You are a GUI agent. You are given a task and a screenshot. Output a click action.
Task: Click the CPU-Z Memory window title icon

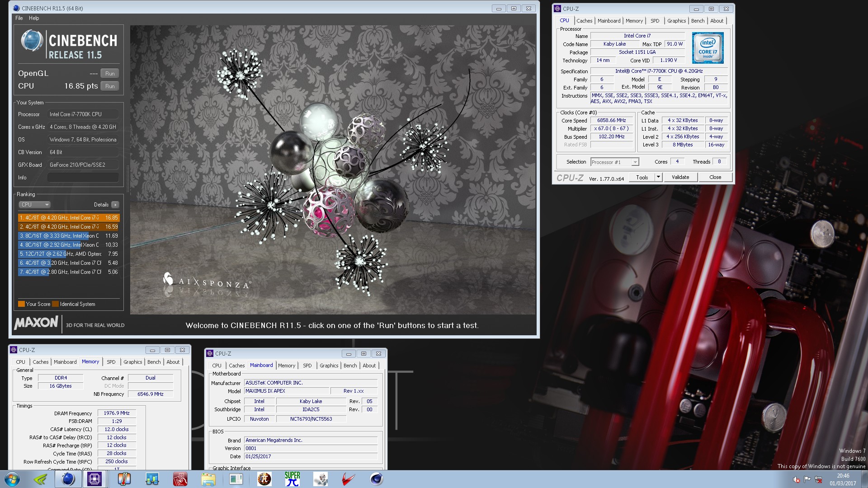[x=14, y=350]
